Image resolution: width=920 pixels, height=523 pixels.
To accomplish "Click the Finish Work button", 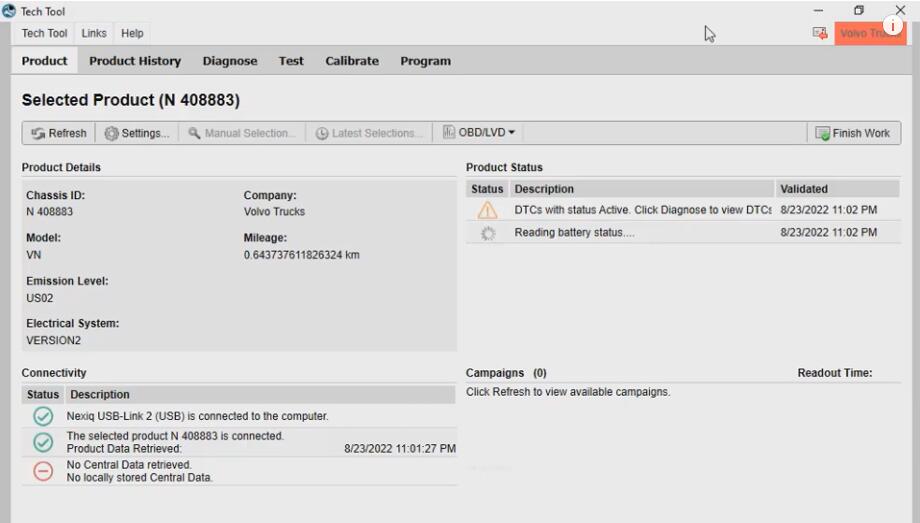I will pos(853,133).
